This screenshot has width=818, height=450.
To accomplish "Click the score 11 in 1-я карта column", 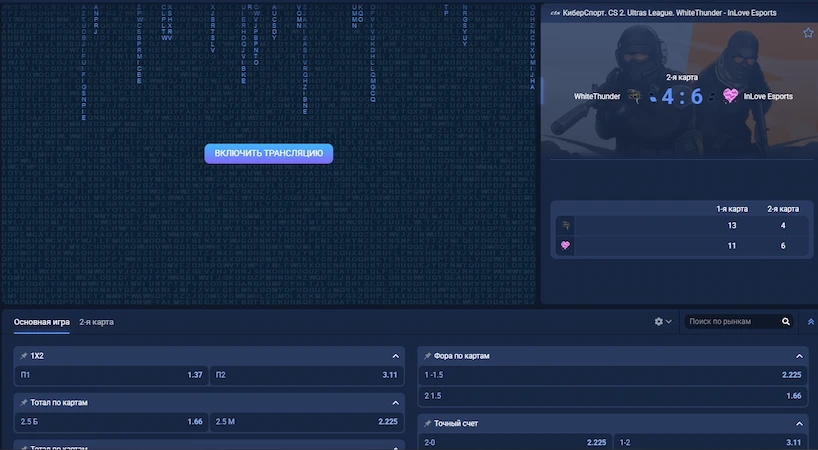I will (731, 246).
